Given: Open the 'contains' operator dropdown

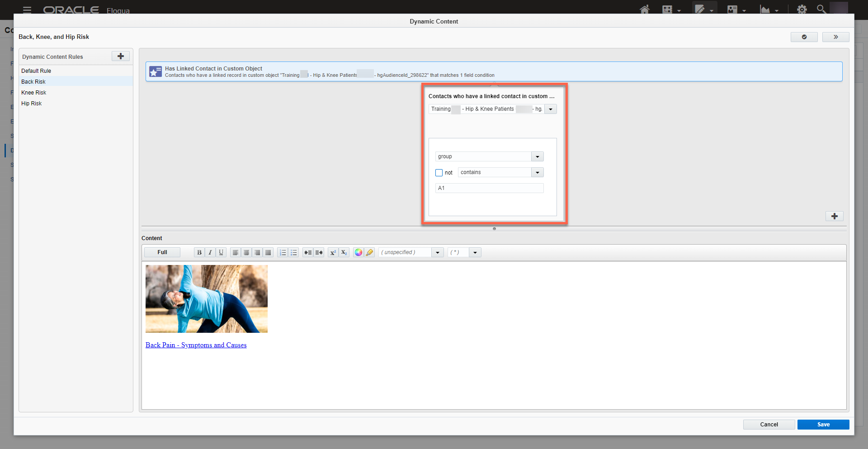Looking at the screenshot, I should pyautogui.click(x=537, y=172).
